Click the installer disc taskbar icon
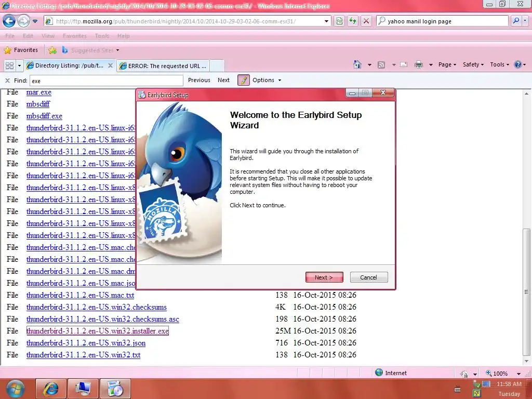532x399 pixels. tap(115, 389)
